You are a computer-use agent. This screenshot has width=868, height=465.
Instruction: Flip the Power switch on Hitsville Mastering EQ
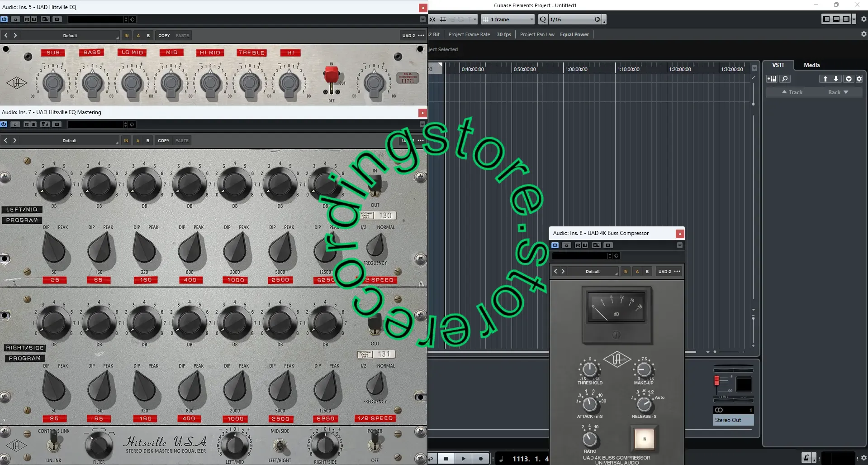click(375, 442)
